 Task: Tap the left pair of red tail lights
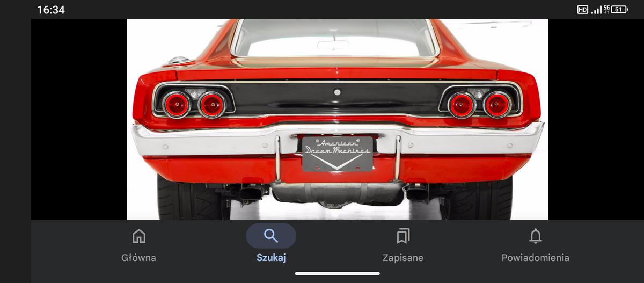tap(194, 104)
